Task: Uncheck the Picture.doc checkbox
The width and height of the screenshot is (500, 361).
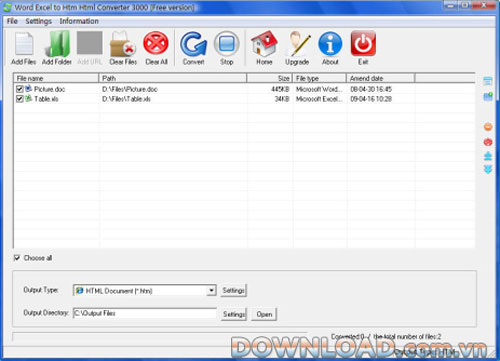Action: click(20, 89)
